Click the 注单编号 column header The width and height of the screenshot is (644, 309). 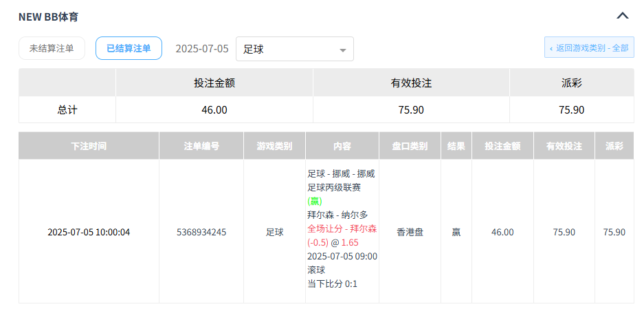point(201,146)
